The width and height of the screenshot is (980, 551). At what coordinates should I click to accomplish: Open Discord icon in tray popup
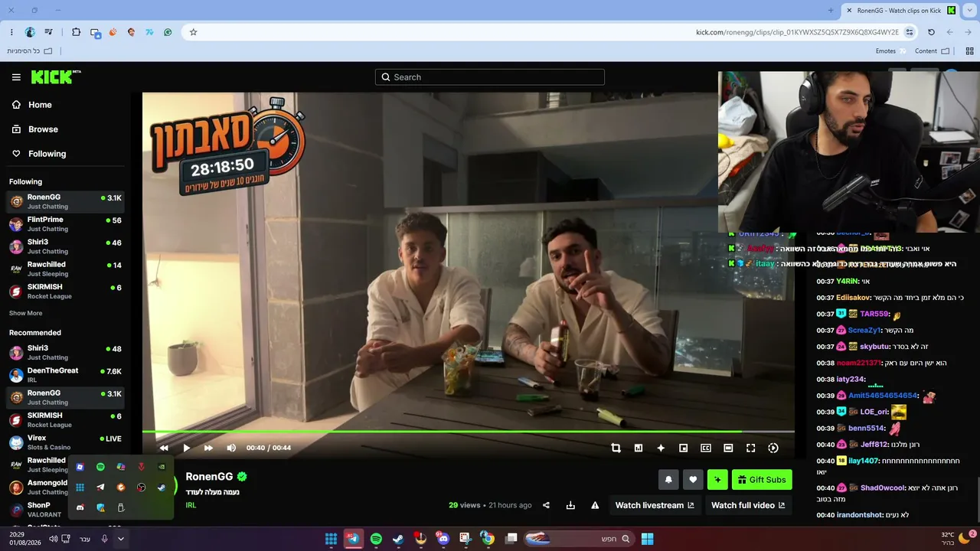(80, 507)
